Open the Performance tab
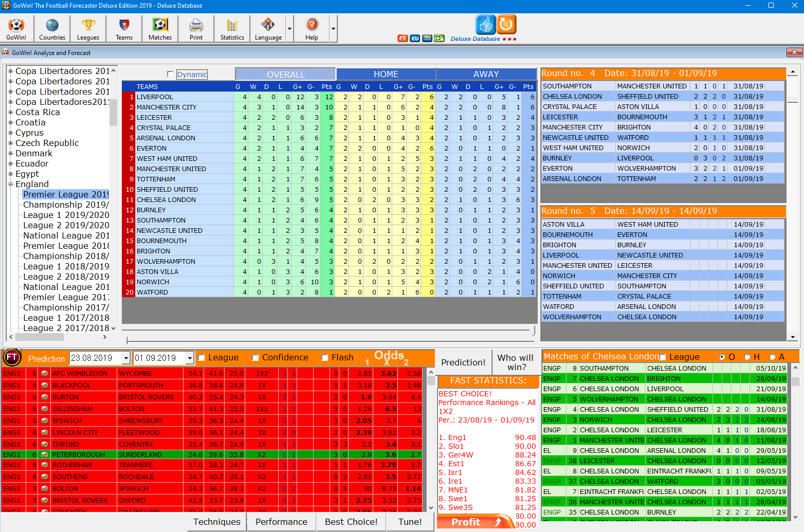The height and width of the screenshot is (532, 804). click(281, 522)
